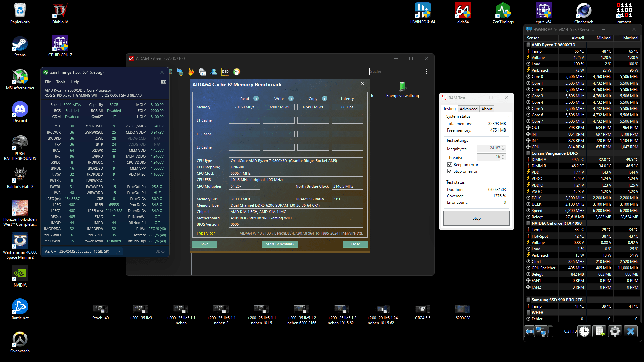Switch to RAM Test Testing tab
This screenshot has width=644, height=362.
coord(449,109)
